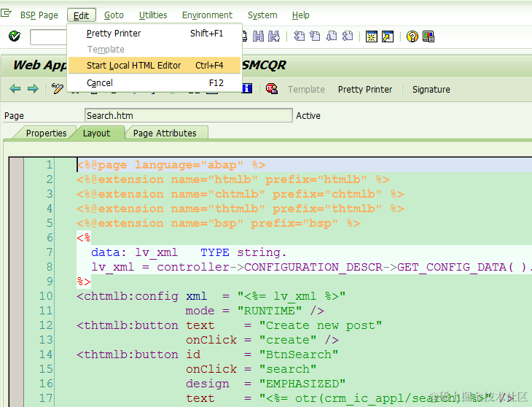The image size is (532, 407).
Task: Click the Find Next binoculars icon
Action: [274, 36]
